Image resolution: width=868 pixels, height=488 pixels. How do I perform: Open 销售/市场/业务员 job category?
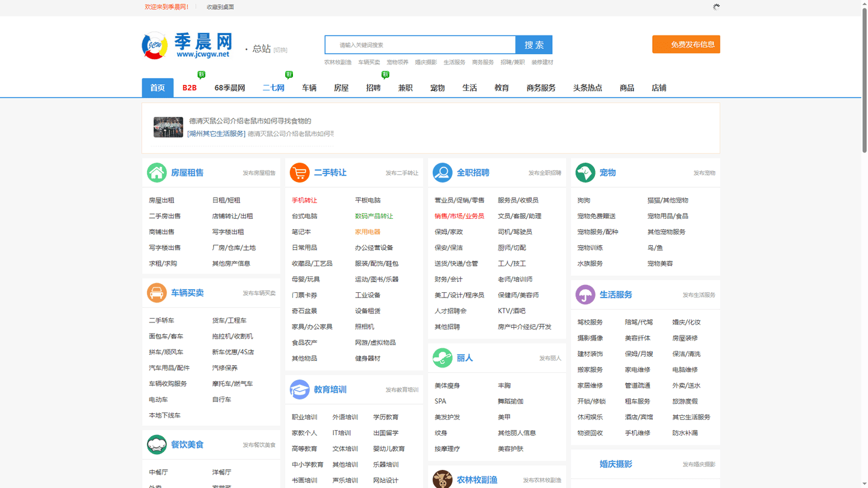pos(459,216)
